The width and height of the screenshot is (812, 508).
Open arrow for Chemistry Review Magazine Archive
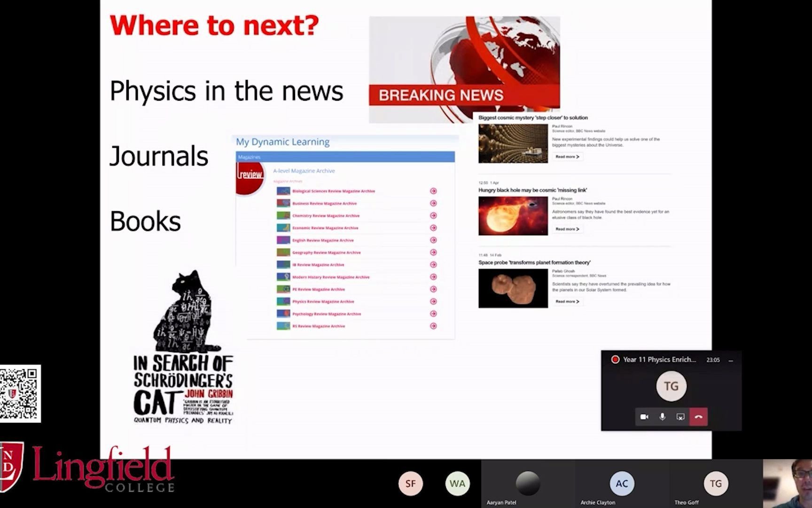tap(433, 215)
